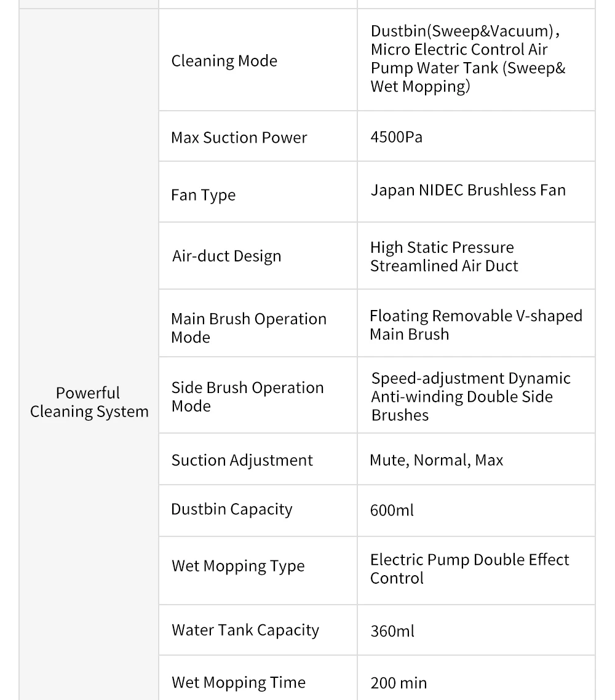Click Side Brush Operation Mode label
The height and width of the screenshot is (700, 615).
247,397
